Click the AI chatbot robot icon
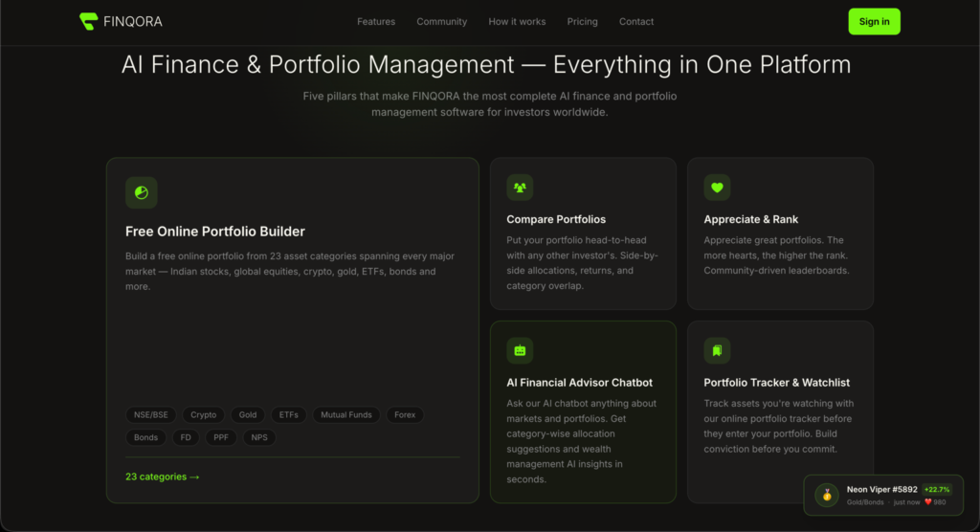The image size is (980, 532). pyautogui.click(x=520, y=351)
